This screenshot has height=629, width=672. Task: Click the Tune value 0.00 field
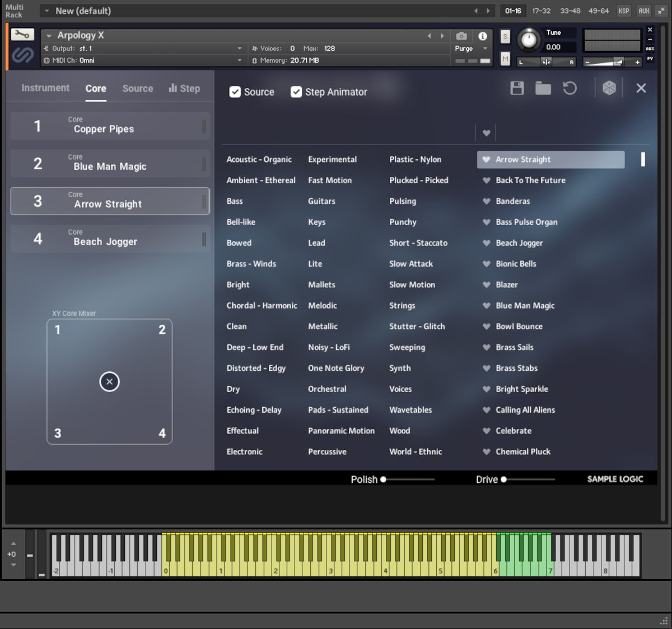561,47
